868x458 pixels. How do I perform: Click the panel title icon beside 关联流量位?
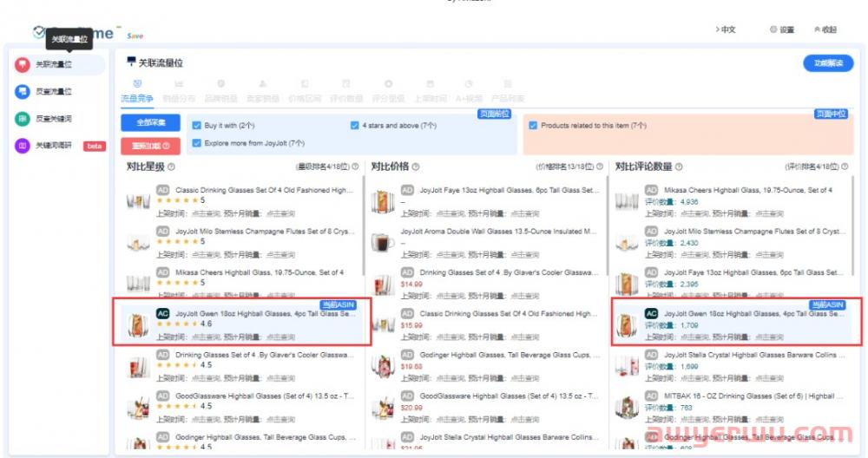pos(131,62)
